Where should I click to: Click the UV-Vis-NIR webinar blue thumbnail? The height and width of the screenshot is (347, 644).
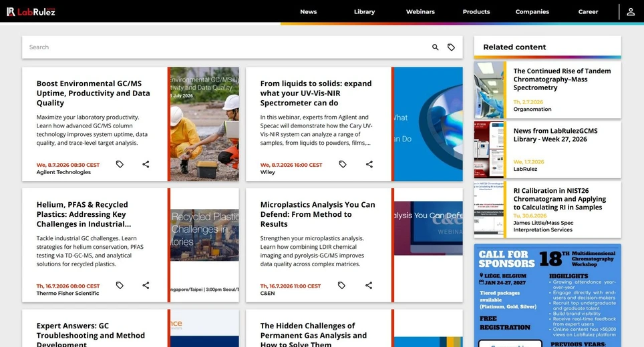point(428,124)
